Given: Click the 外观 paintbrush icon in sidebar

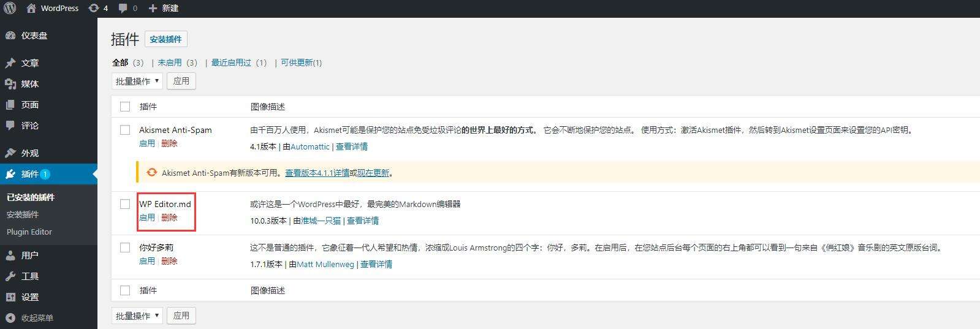Looking at the screenshot, I should pos(10,153).
